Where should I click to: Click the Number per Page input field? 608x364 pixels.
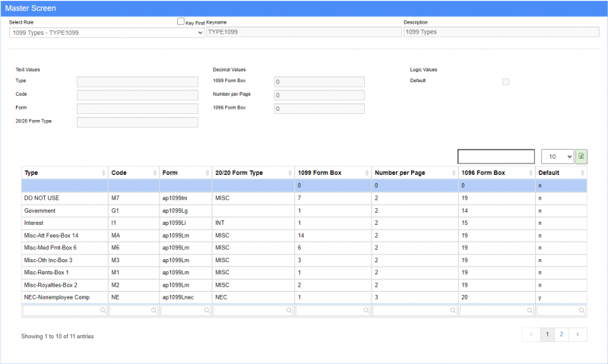[x=319, y=95]
